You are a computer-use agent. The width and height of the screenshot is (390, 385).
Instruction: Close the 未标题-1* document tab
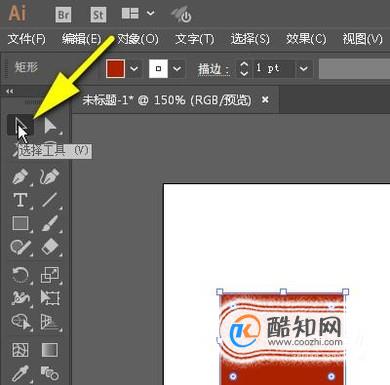click(265, 99)
